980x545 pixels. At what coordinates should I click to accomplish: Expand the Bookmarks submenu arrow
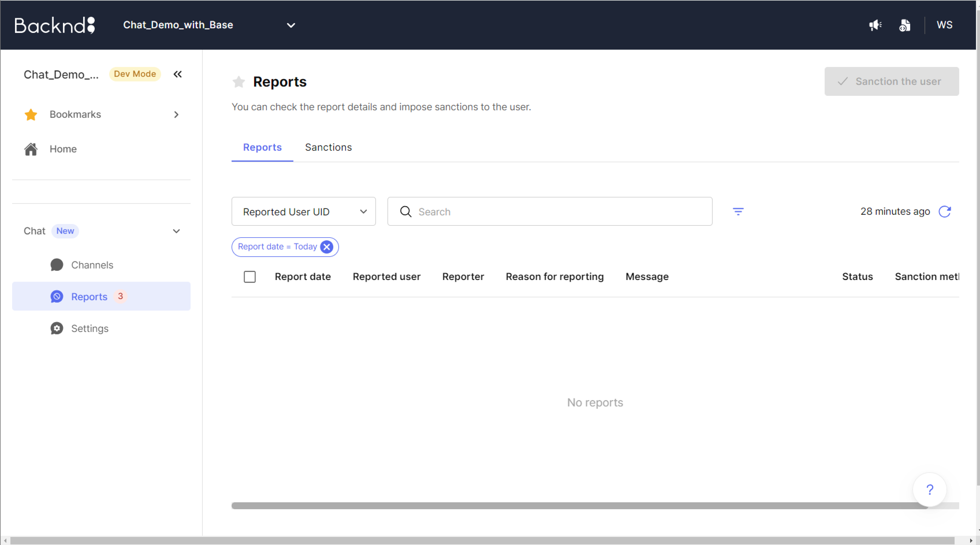click(176, 114)
